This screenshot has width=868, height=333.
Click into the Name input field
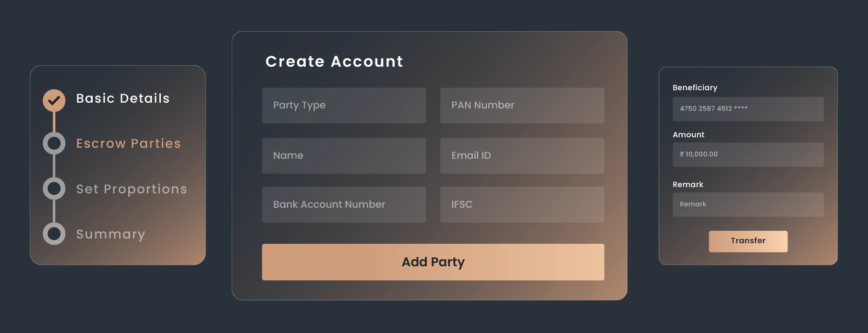[344, 156]
